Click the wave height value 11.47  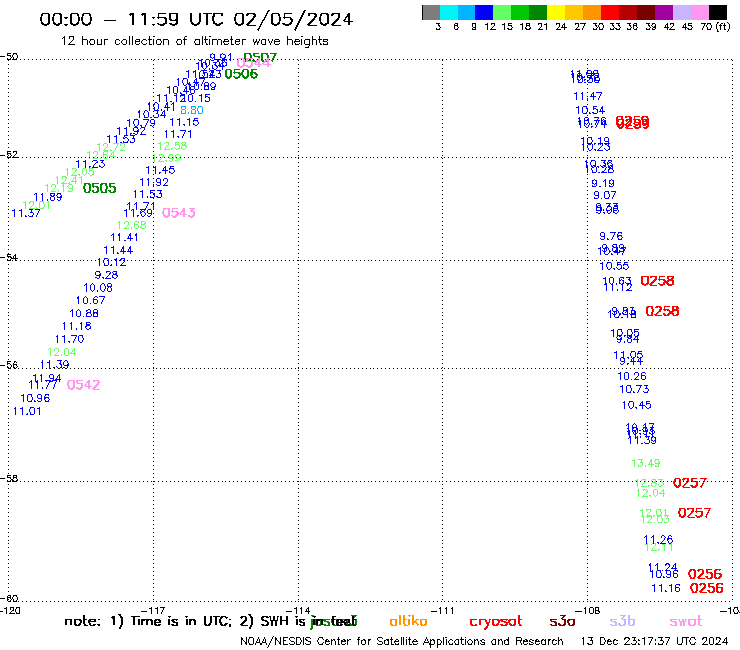pos(588,96)
